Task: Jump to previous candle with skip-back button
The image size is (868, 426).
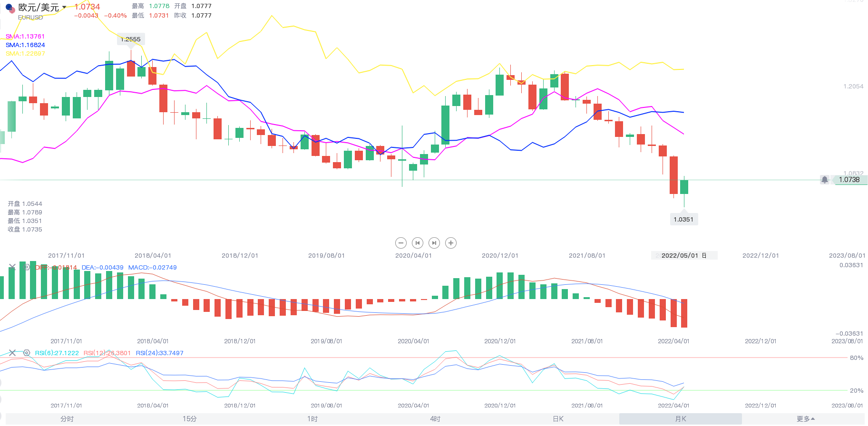Action: (x=418, y=243)
